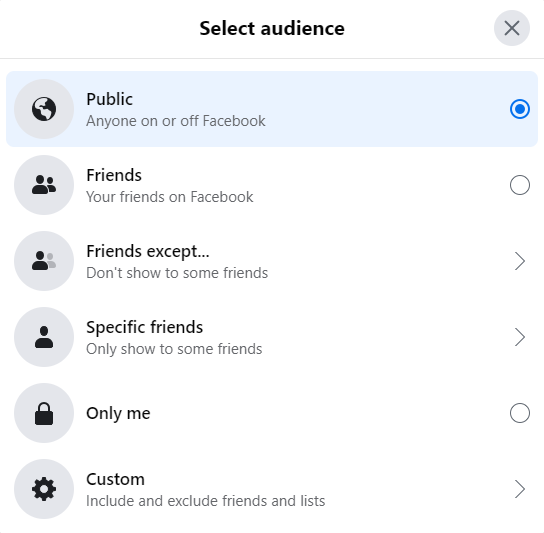This screenshot has height=533, width=544.
Task: Click the single-person Specific friends icon
Action: (x=44, y=337)
